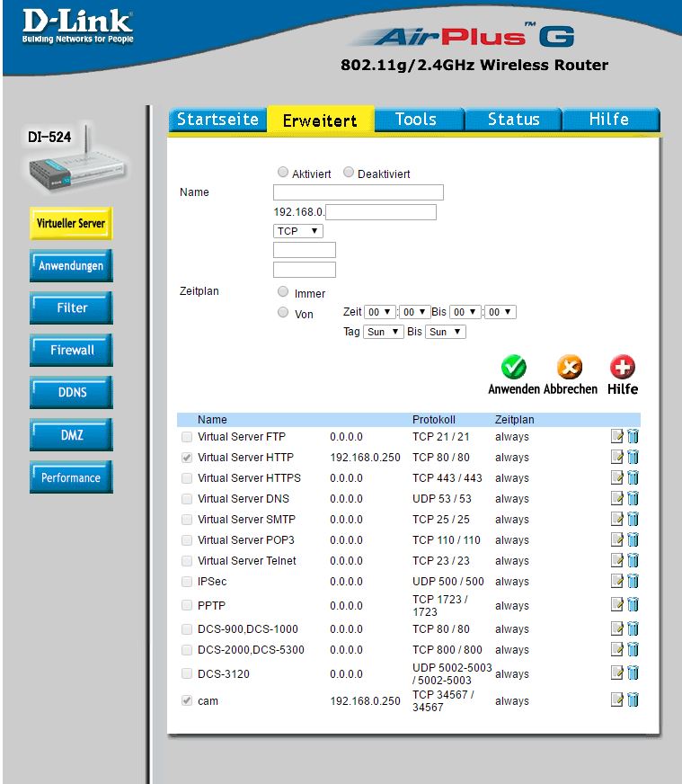This screenshot has width=682, height=784.
Task: Select the Aktiviert radio button
Action: (283, 173)
